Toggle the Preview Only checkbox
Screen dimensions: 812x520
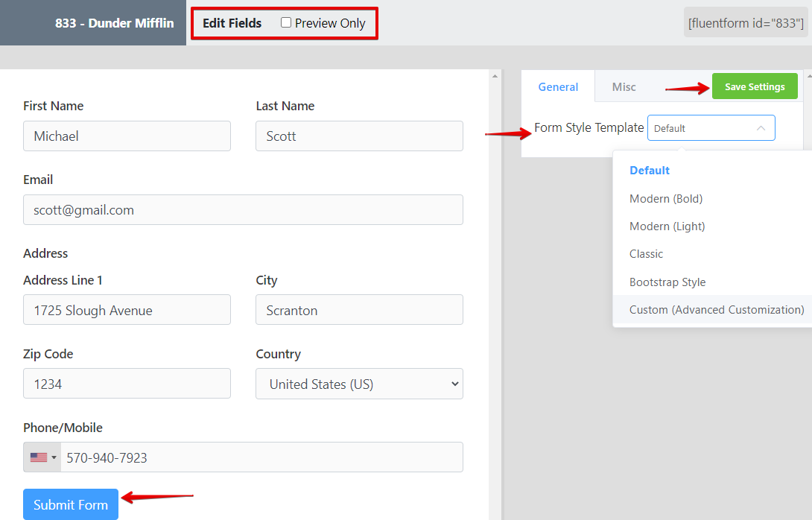286,23
